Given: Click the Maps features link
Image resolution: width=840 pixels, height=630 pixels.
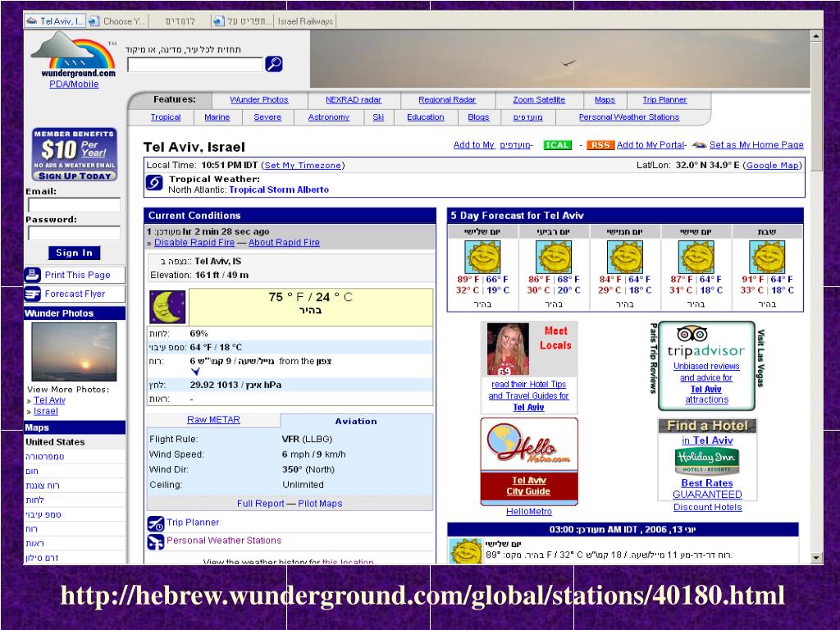Looking at the screenshot, I should pyautogui.click(x=605, y=99).
